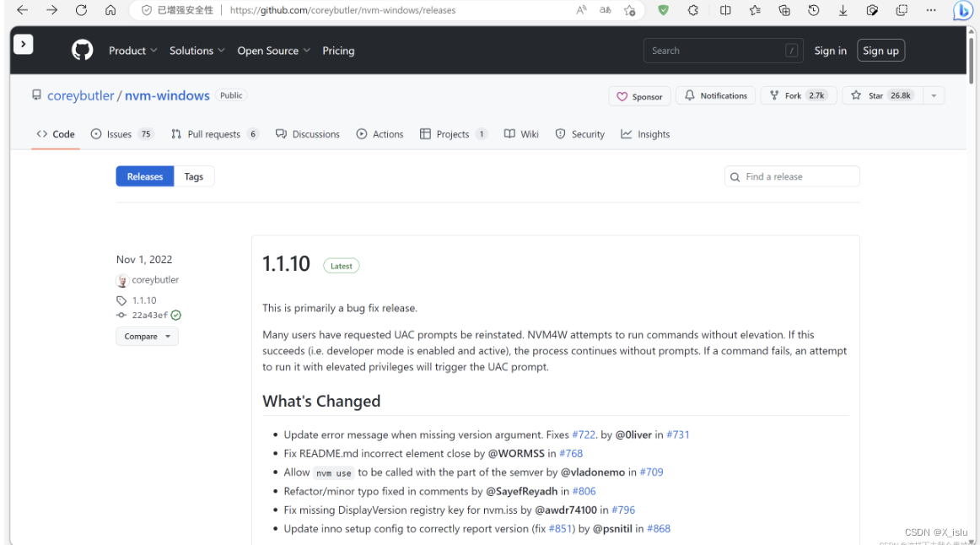The image size is (980, 545).
Task: Open the 1.1.10 release title
Action: (x=286, y=264)
